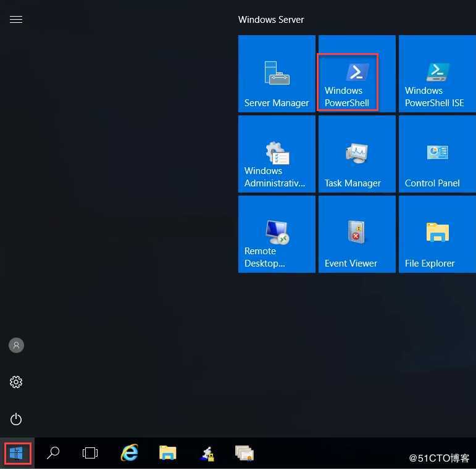Open the Remote Desktop Connection tile

pyautogui.click(x=277, y=234)
